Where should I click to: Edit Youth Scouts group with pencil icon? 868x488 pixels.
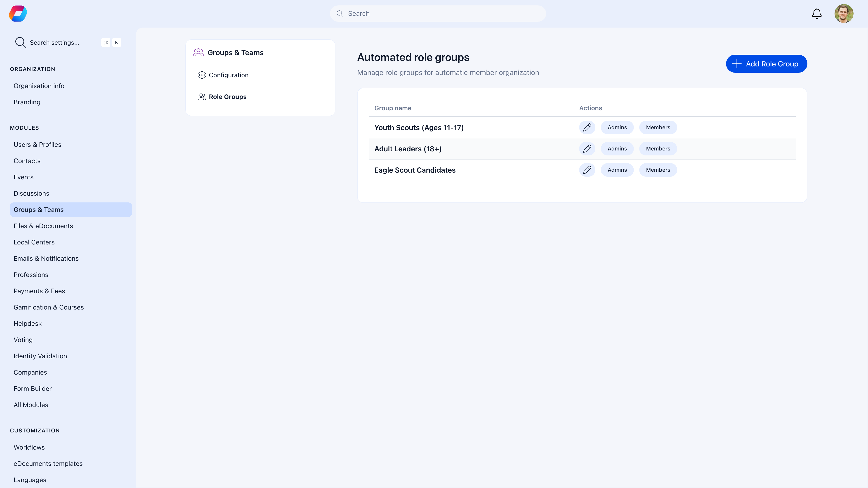coord(587,127)
